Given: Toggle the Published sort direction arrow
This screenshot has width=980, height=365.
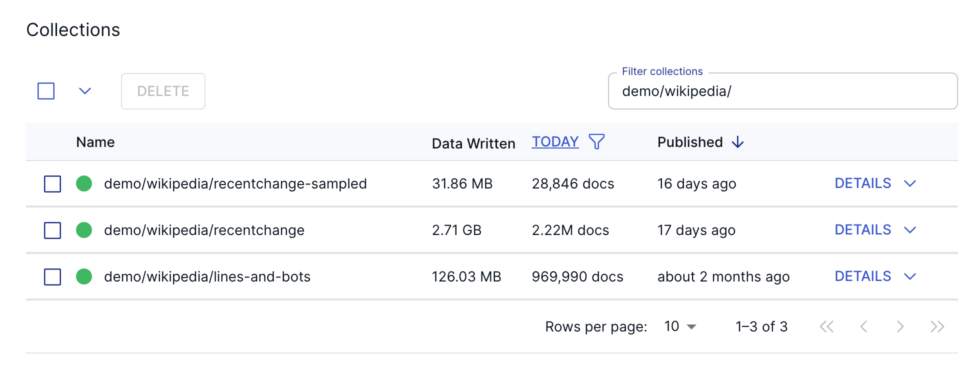Looking at the screenshot, I should pos(737,142).
